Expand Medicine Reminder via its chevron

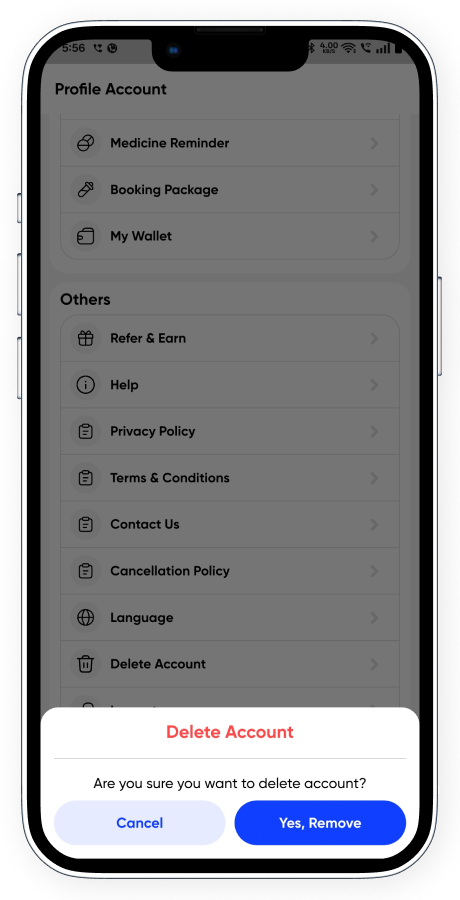(374, 143)
